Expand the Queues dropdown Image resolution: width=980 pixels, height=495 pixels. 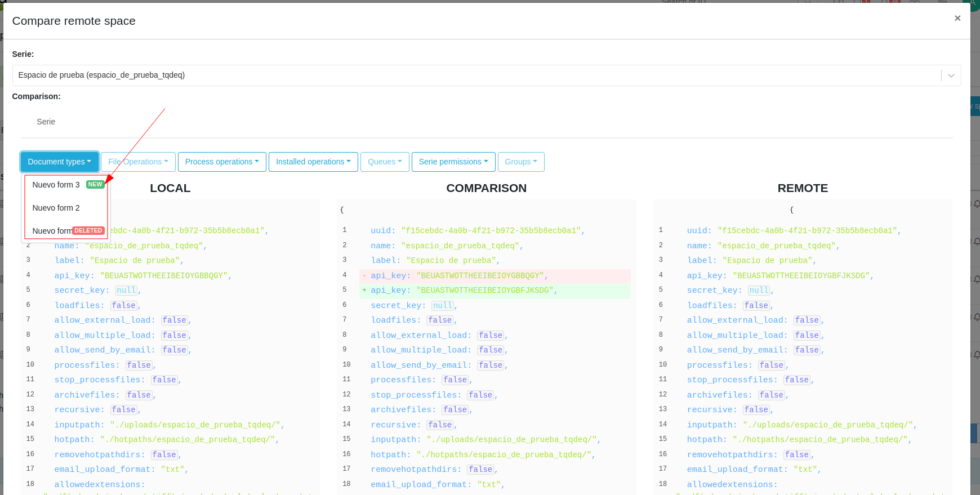(x=385, y=162)
